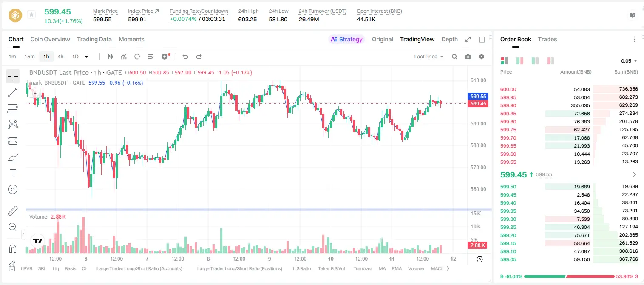Open the 0.05 price grouping dropdown
Viewport: 644px width, 285px height.
coord(629,61)
